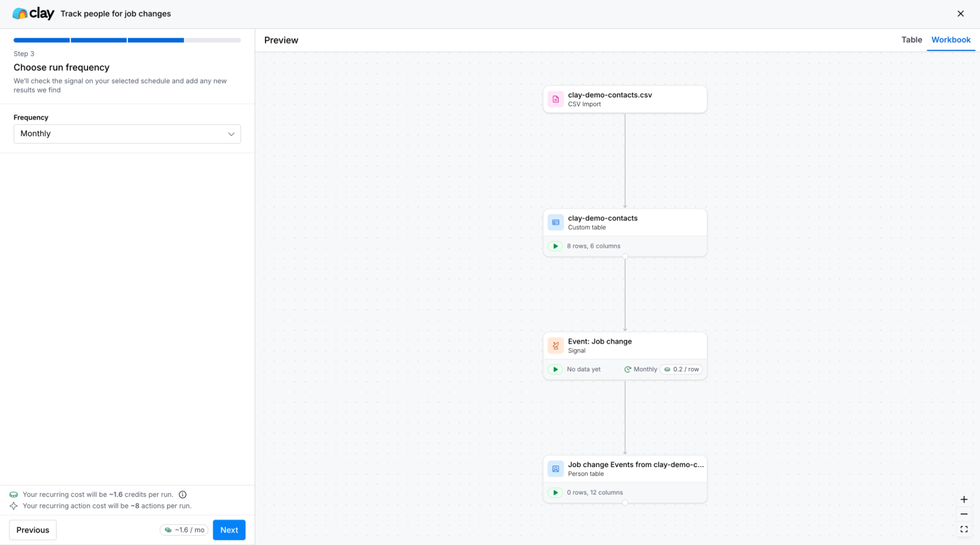Fit workbook canvas to screen
Viewport: 980px width, 545px height.
click(963, 529)
